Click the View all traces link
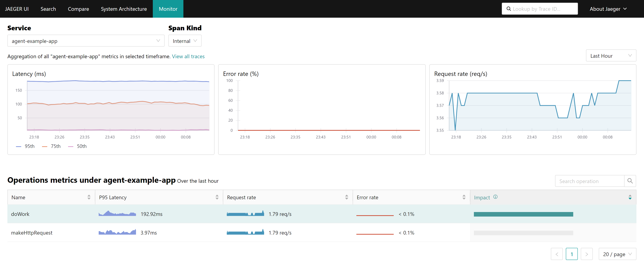 click(x=188, y=57)
